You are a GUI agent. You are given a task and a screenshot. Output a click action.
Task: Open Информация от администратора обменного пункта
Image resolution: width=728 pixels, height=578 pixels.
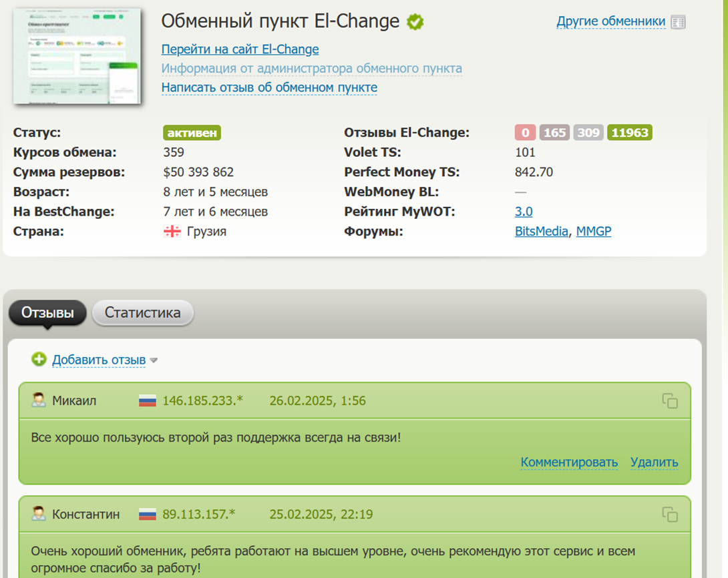[311, 68]
